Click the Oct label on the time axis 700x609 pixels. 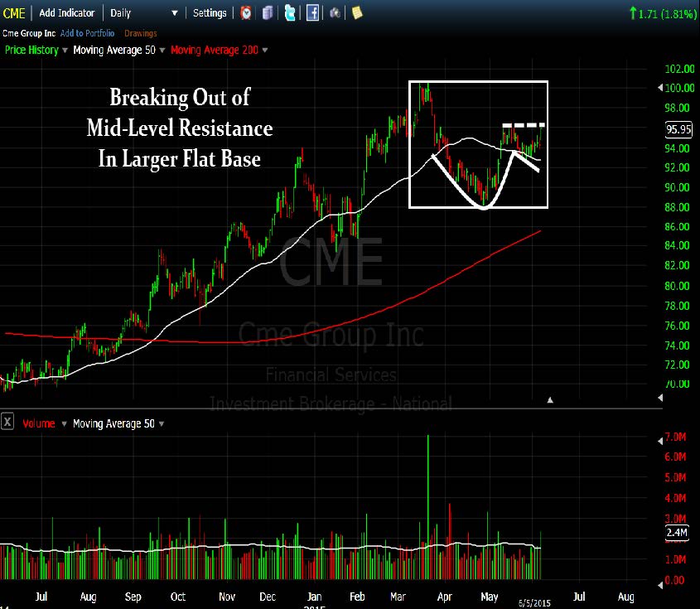[177, 597]
